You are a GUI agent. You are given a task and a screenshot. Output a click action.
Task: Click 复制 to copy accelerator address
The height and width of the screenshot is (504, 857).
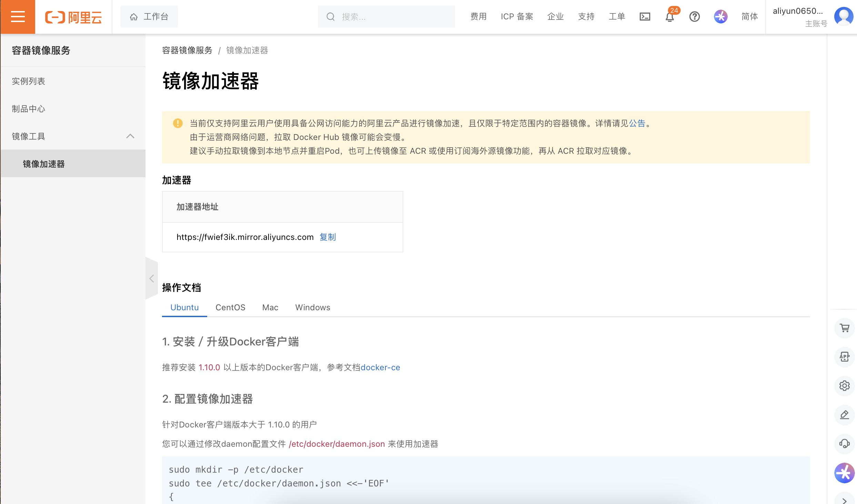(327, 237)
